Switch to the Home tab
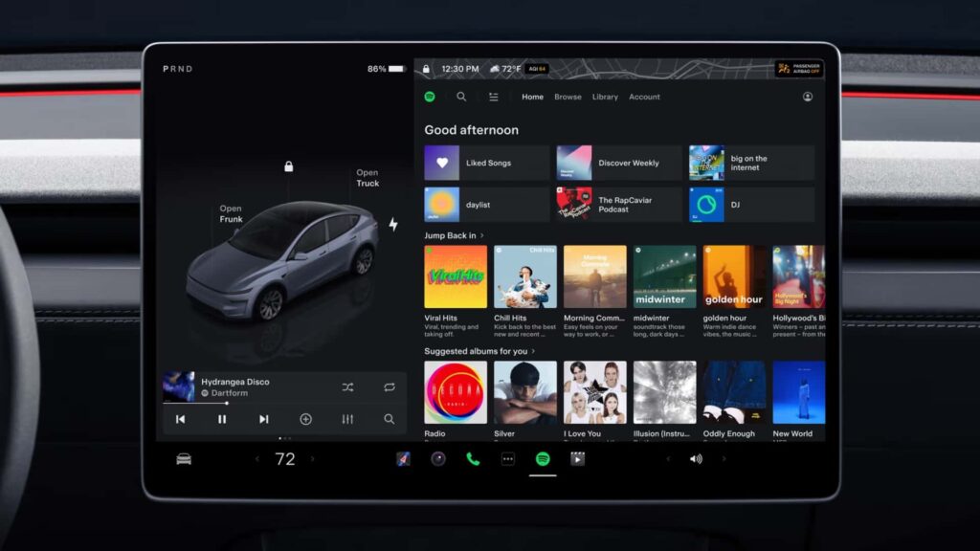980x551 pixels. (x=532, y=97)
